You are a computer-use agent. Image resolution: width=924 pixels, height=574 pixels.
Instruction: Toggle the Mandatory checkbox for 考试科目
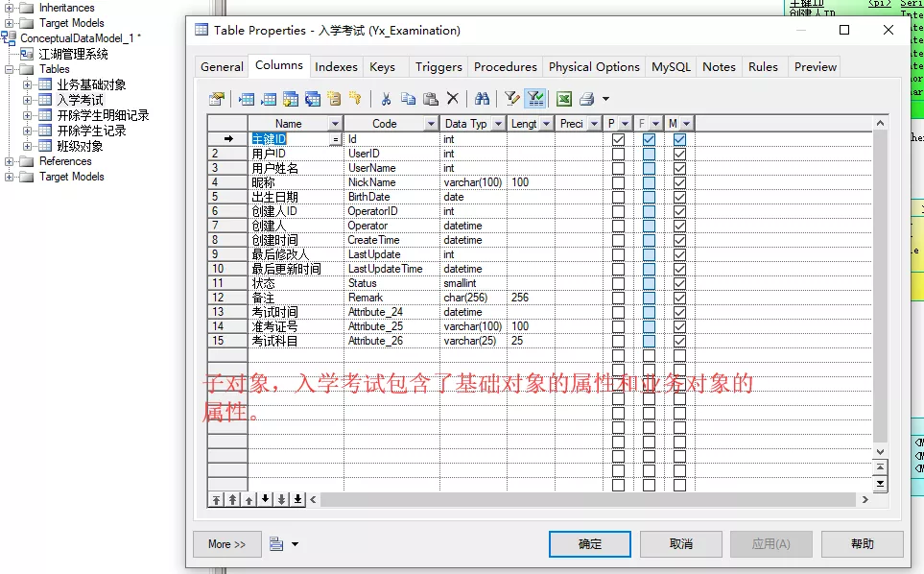(x=679, y=341)
